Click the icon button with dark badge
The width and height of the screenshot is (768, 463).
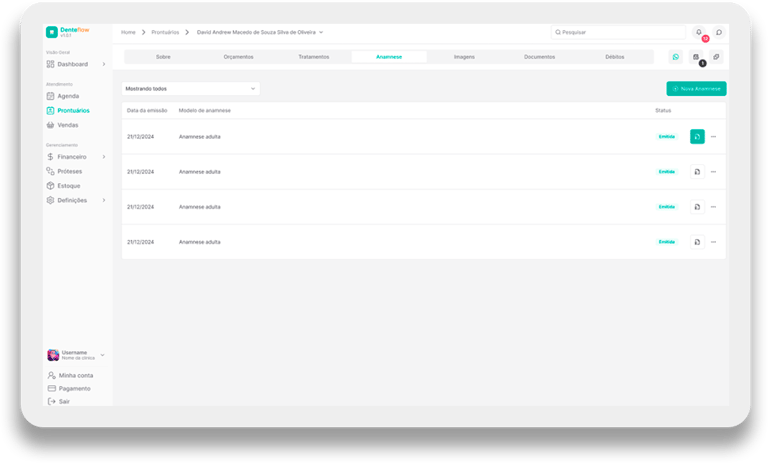696,57
